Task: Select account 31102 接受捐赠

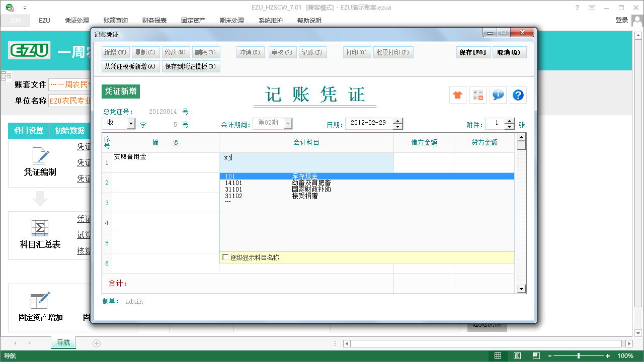Action: (367, 196)
